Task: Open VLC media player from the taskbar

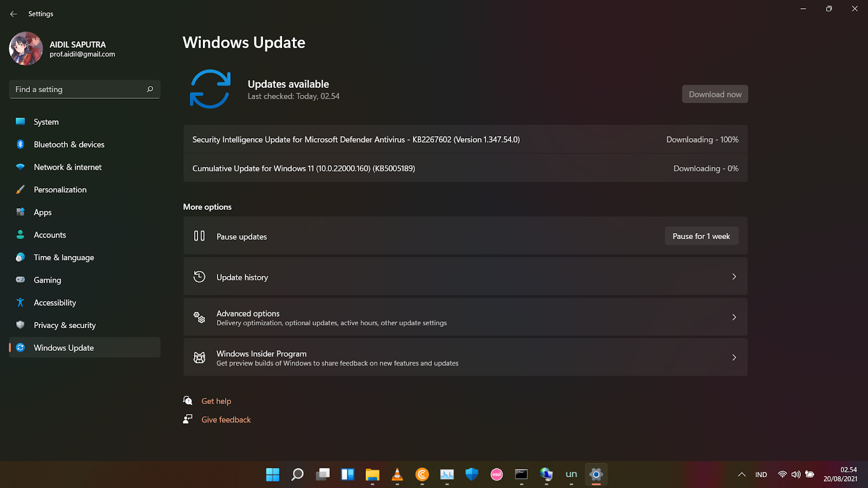Action: coord(397,474)
